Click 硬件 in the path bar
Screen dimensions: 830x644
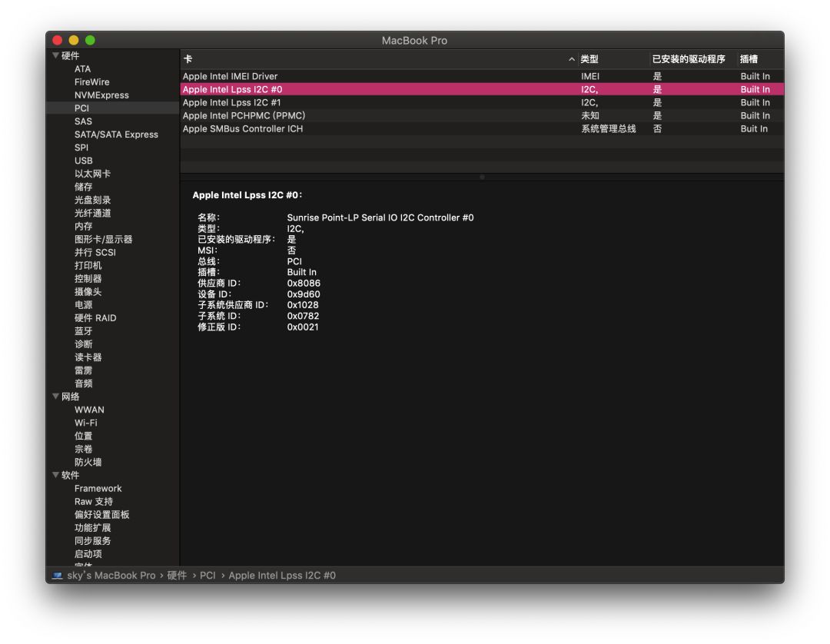[x=177, y=575]
